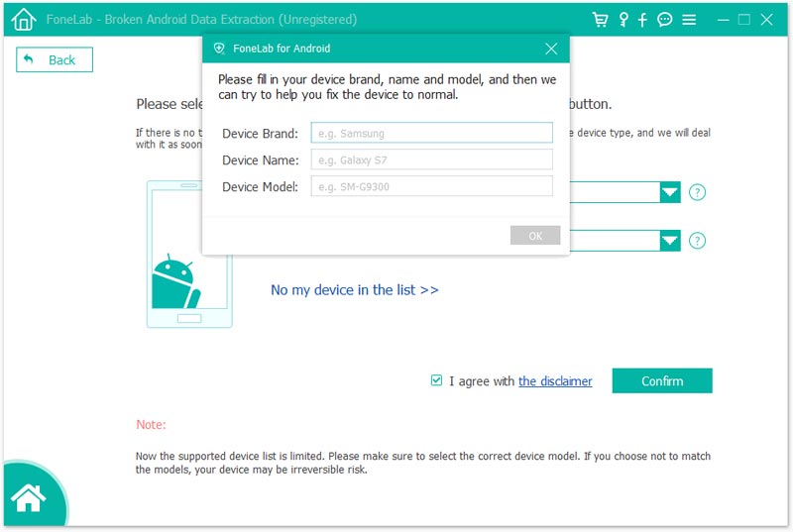
Task: Click the help icon beside lower dropdown
Action: coord(698,241)
